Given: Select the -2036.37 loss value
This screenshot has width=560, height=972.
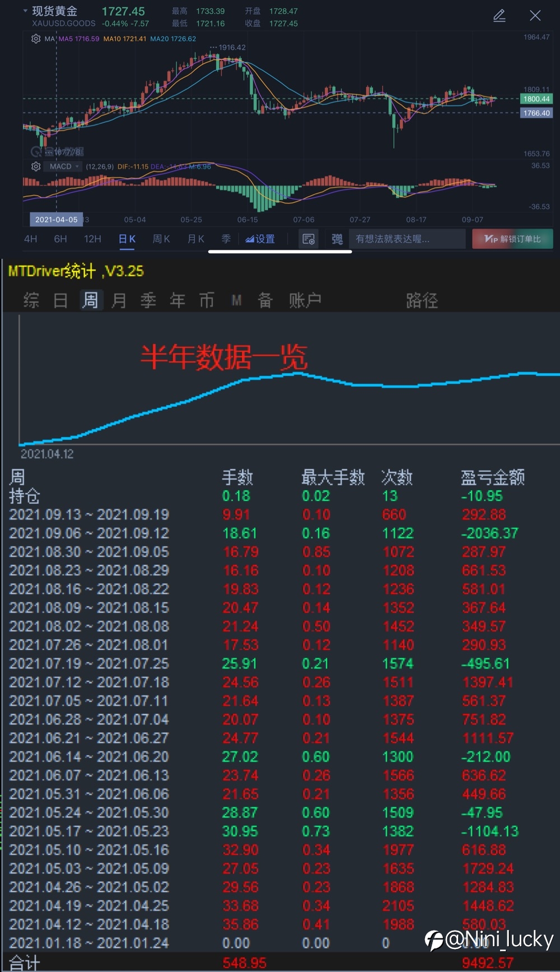Looking at the screenshot, I should click(489, 533).
